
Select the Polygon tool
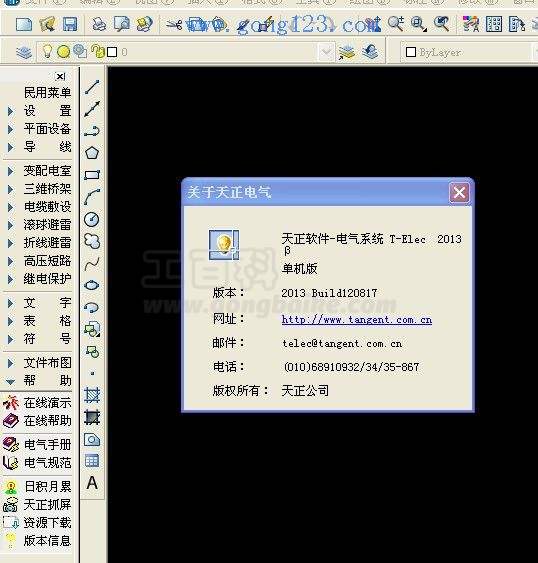click(x=92, y=153)
